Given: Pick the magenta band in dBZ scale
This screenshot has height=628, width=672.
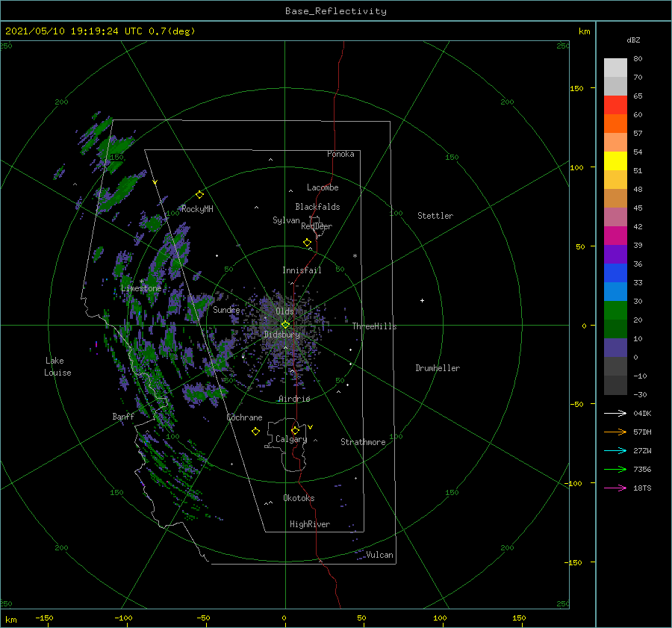Looking at the screenshot, I should [x=615, y=236].
